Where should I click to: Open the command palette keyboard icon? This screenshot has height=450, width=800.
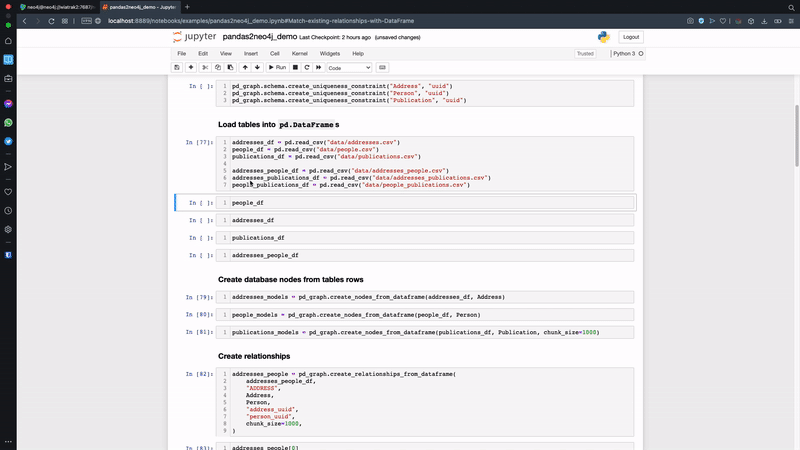(384, 67)
